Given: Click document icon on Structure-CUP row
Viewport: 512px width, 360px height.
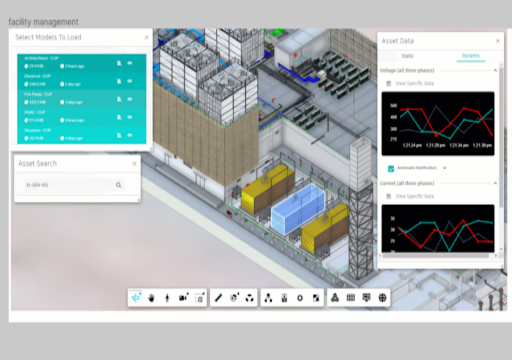Looking at the screenshot, I should 119,135.
